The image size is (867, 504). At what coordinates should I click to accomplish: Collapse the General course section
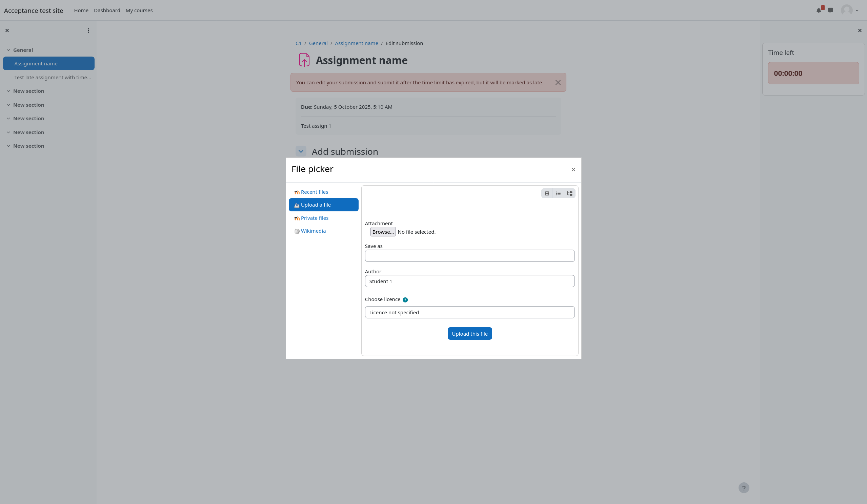8,50
